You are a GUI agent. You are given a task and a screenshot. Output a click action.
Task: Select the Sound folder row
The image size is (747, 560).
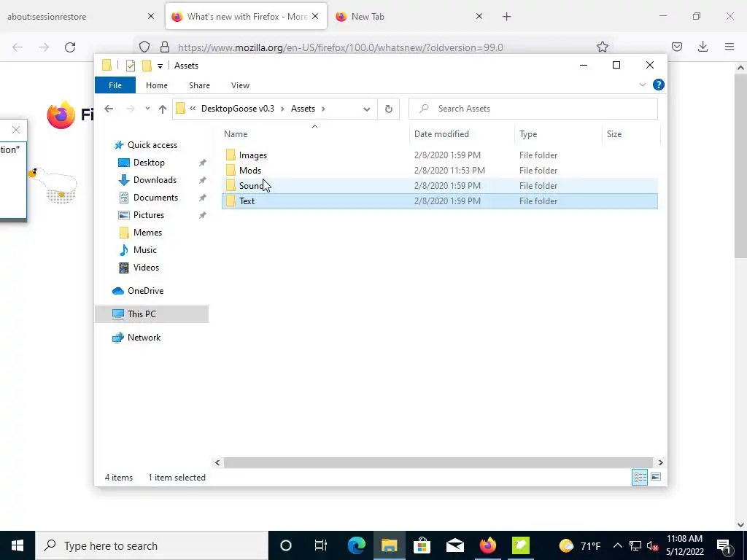tap(440, 186)
